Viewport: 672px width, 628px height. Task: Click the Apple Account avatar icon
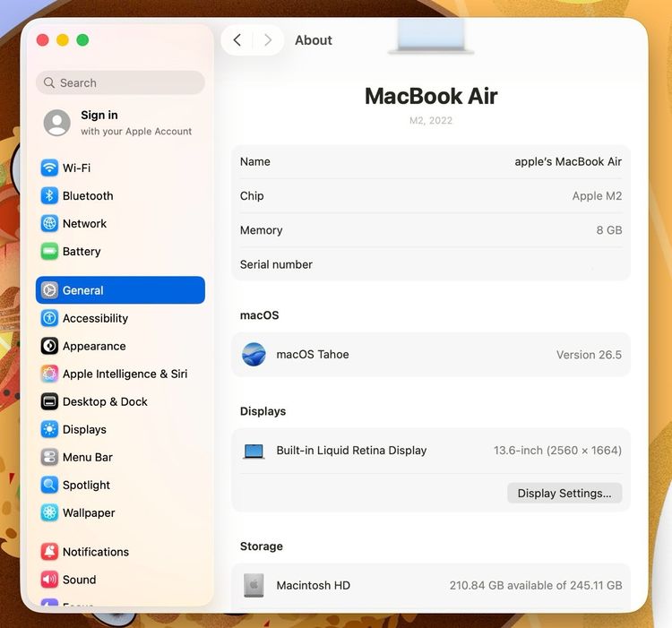point(57,123)
